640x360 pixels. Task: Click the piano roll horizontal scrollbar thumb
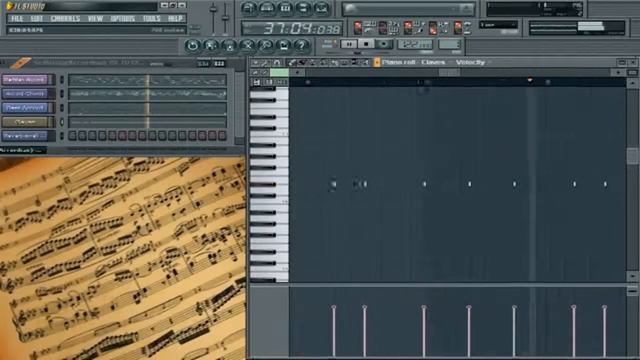(449, 73)
